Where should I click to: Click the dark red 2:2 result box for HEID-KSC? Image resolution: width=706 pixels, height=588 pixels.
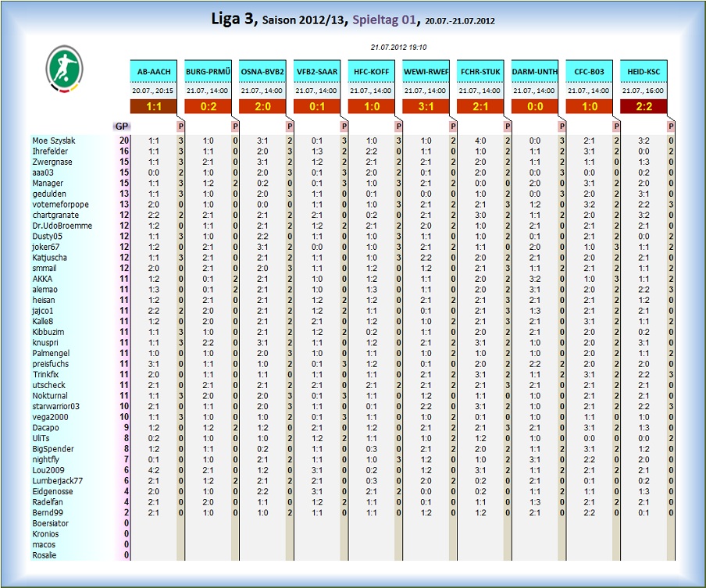(644, 107)
